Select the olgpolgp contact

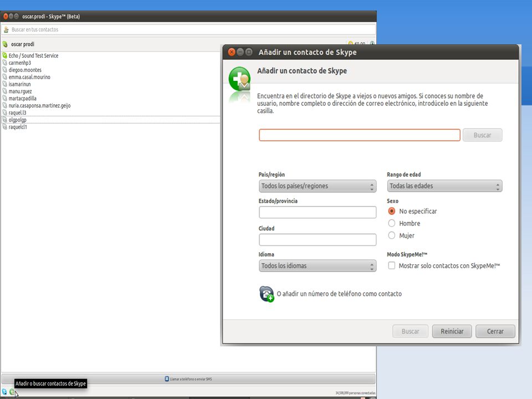pyautogui.click(x=111, y=120)
